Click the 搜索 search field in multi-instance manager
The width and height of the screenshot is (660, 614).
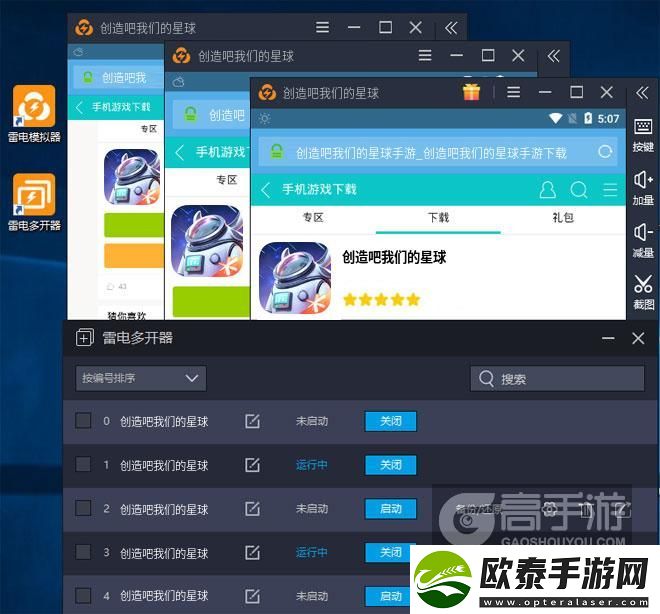(557, 379)
